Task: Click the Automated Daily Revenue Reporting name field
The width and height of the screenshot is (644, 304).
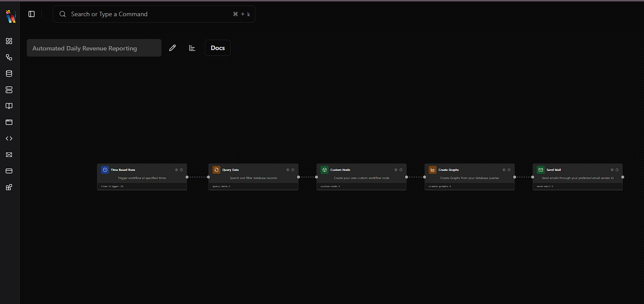Action: coord(94,48)
